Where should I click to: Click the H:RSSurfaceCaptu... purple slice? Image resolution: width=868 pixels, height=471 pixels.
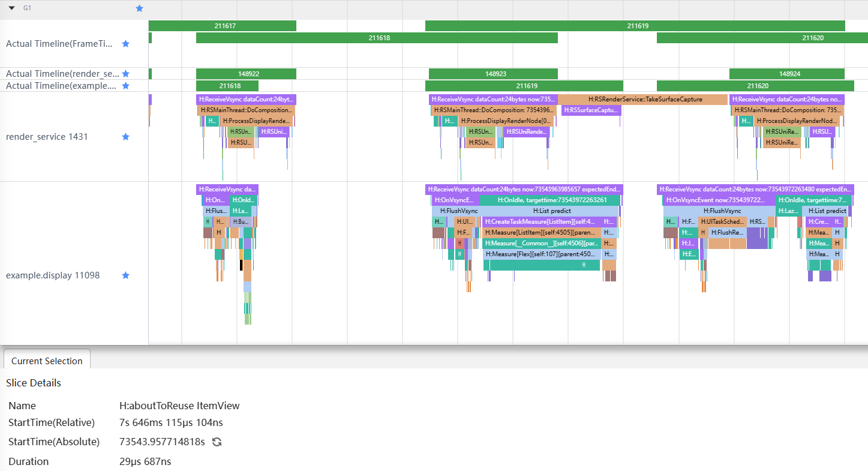(x=591, y=110)
